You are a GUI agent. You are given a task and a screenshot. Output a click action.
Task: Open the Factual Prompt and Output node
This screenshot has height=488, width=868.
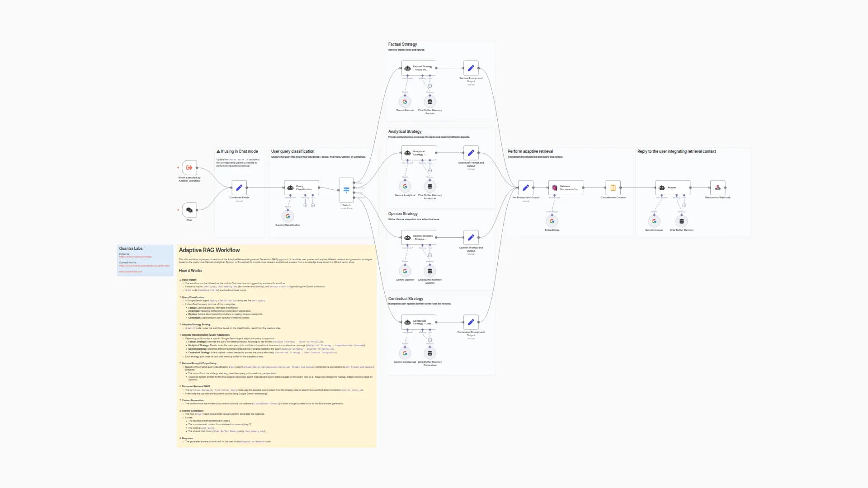(x=471, y=68)
